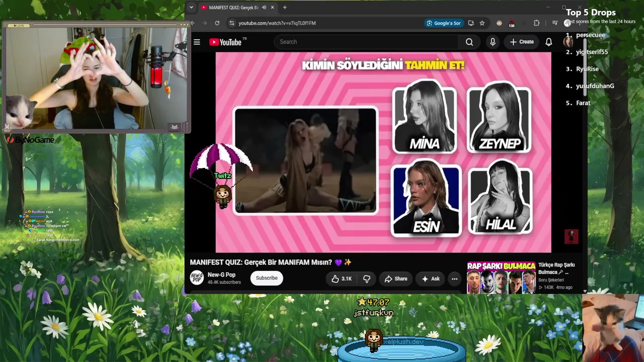644x362 pixels.
Task: Expand Chrome tab search dropdown
Action: pos(191,8)
